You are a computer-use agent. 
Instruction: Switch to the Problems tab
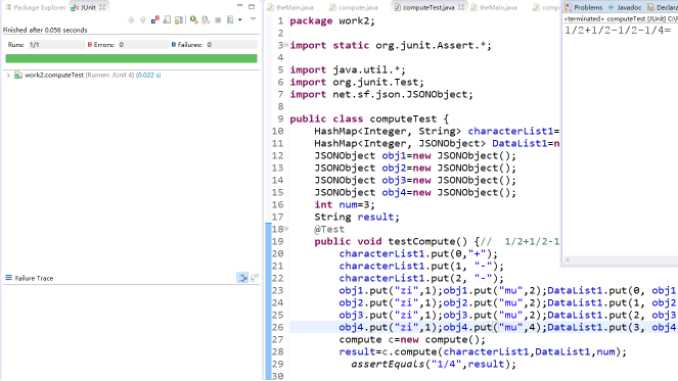pos(584,7)
